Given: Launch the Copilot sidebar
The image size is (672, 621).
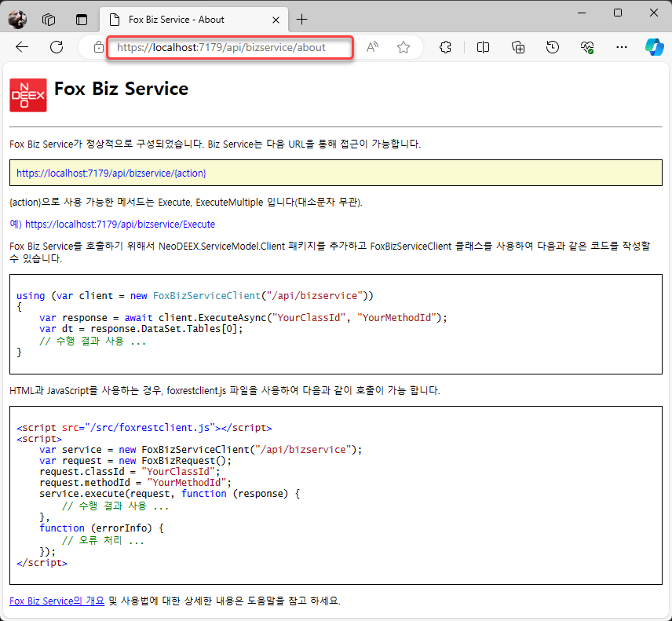Looking at the screenshot, I should coord(655,47).
